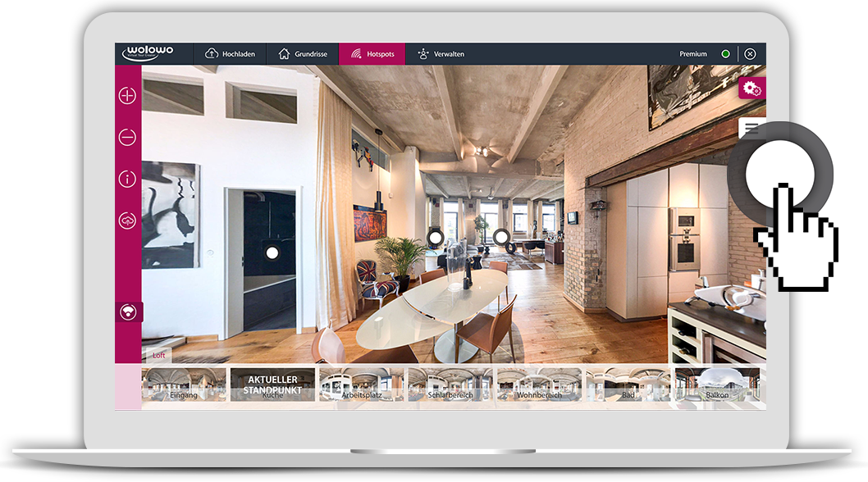
Task: Close the tour editor with the X icon
Action: click(x=750, y=53)
